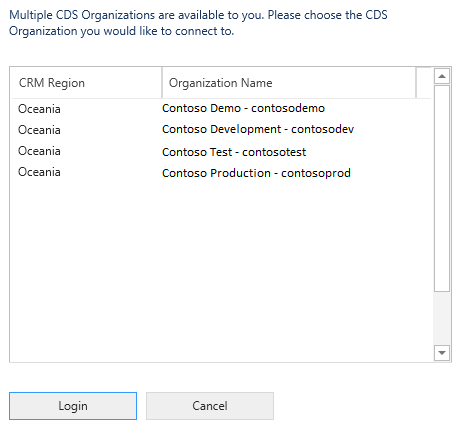Select Contoso Production - contosoprod organization
This screenshot has height=429, width=462.
point(256,173)
